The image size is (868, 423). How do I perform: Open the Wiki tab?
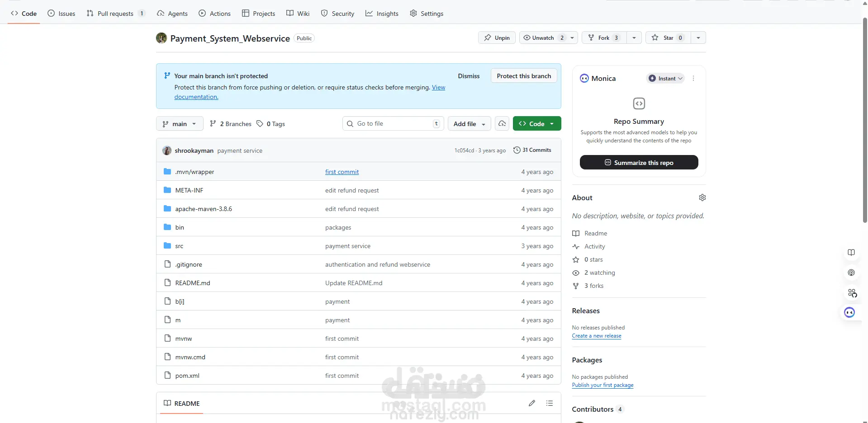pos(298,14)
